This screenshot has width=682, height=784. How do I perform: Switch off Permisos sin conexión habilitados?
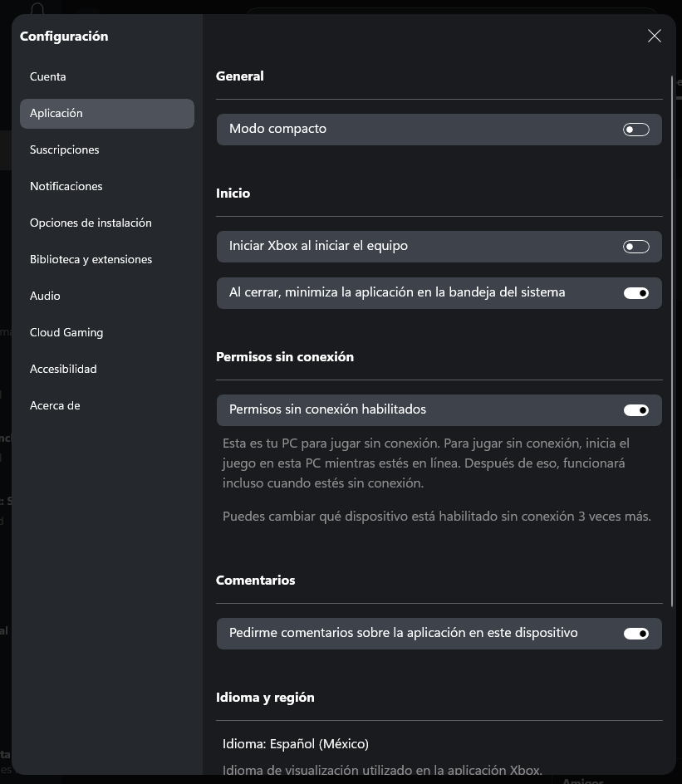(635, 410)
